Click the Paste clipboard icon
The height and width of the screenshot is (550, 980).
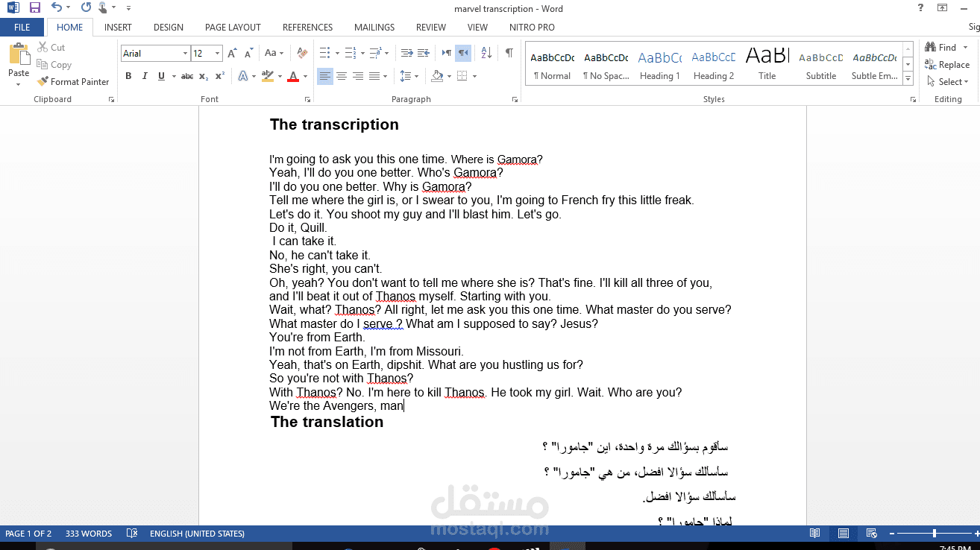[19, 54]
